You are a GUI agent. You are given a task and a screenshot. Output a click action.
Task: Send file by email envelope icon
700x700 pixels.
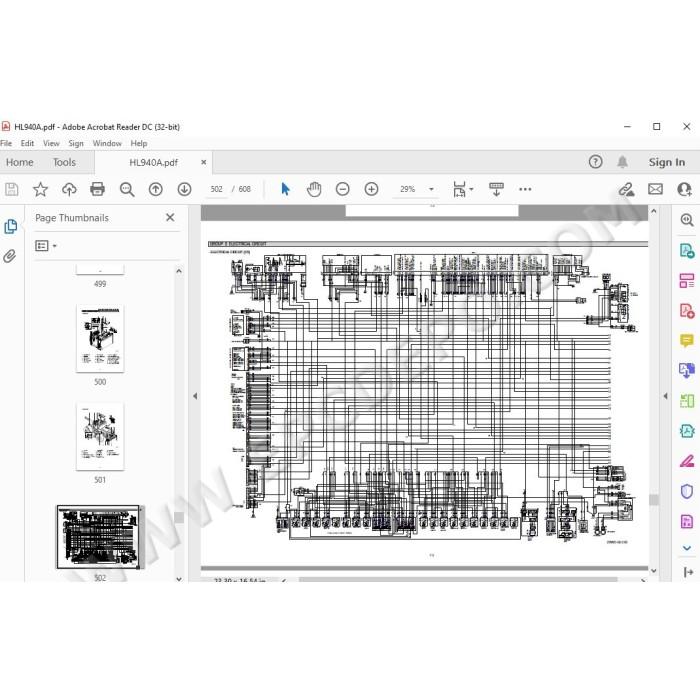655,189
